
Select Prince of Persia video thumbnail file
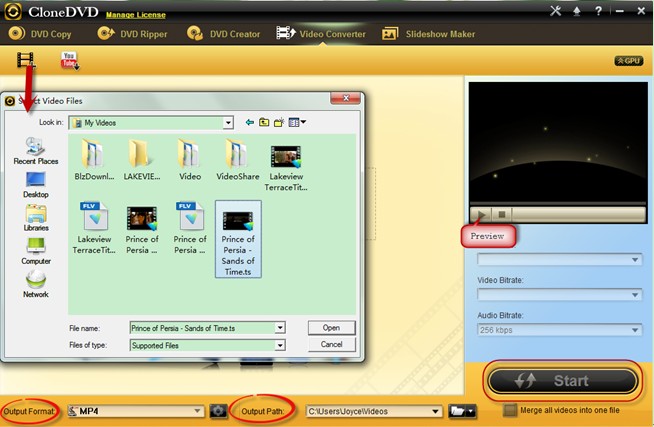click(142, 230)
